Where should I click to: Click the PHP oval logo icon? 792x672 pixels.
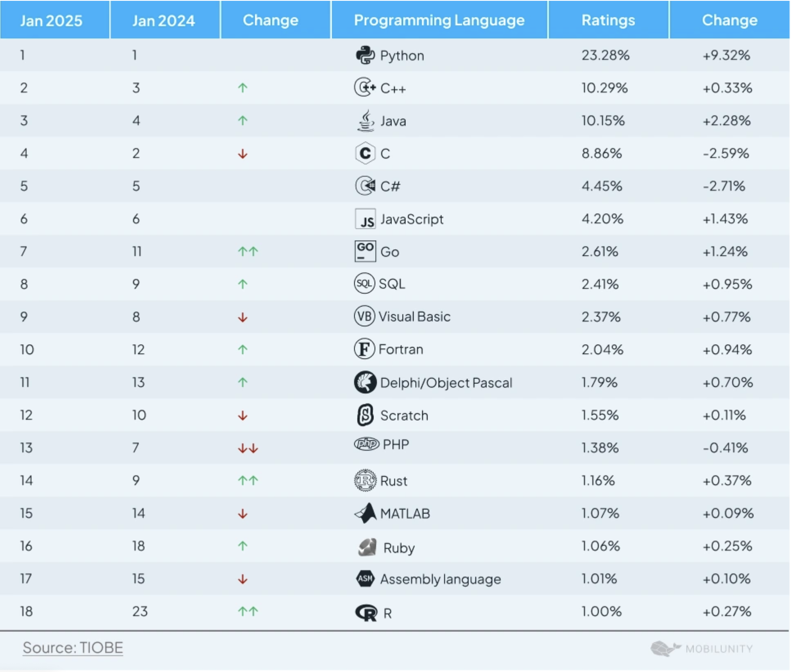click(x=367, y=444)
